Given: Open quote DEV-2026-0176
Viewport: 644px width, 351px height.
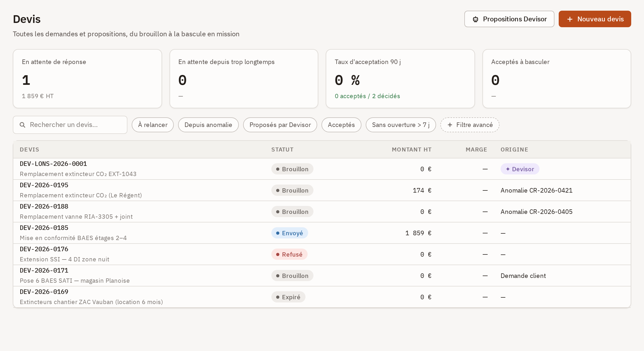Looking at the screenshot, I should click(44, 249).
